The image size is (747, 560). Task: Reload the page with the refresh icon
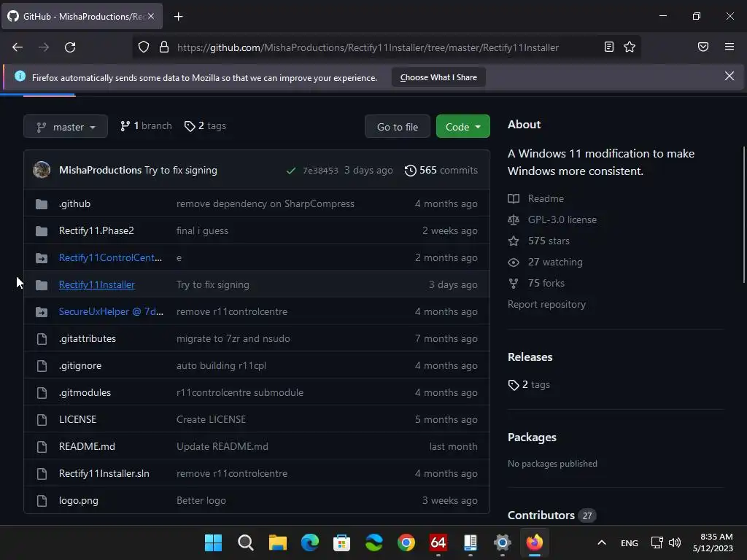(70, 47)
